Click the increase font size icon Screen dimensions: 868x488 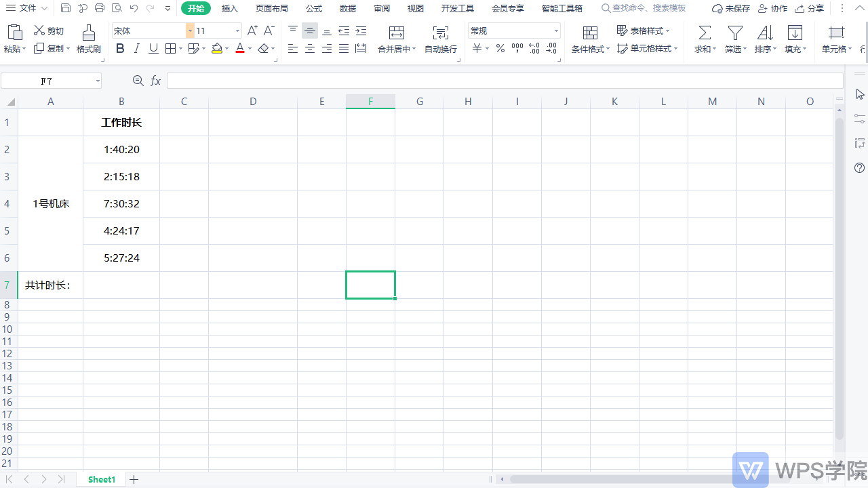point(252,30)
